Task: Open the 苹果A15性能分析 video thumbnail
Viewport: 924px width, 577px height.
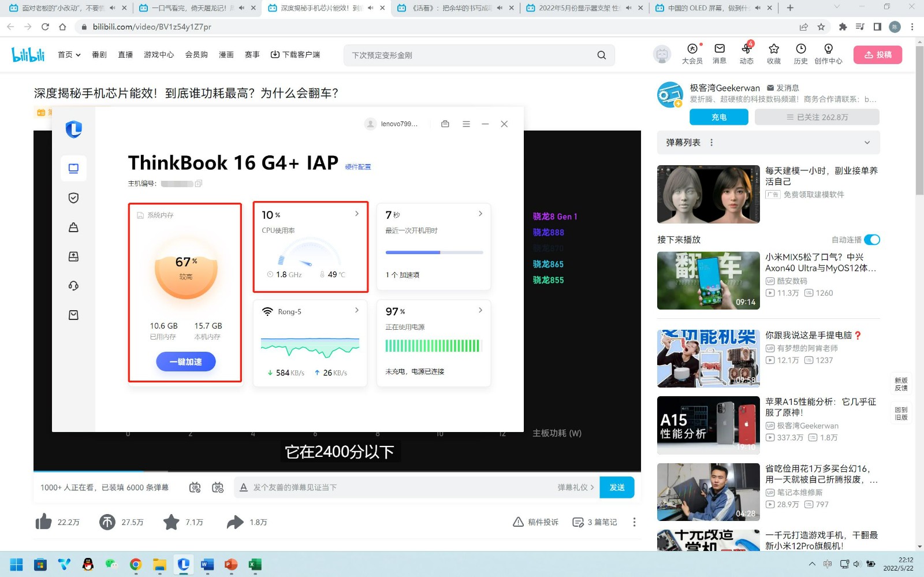Action: pos(709,426)
